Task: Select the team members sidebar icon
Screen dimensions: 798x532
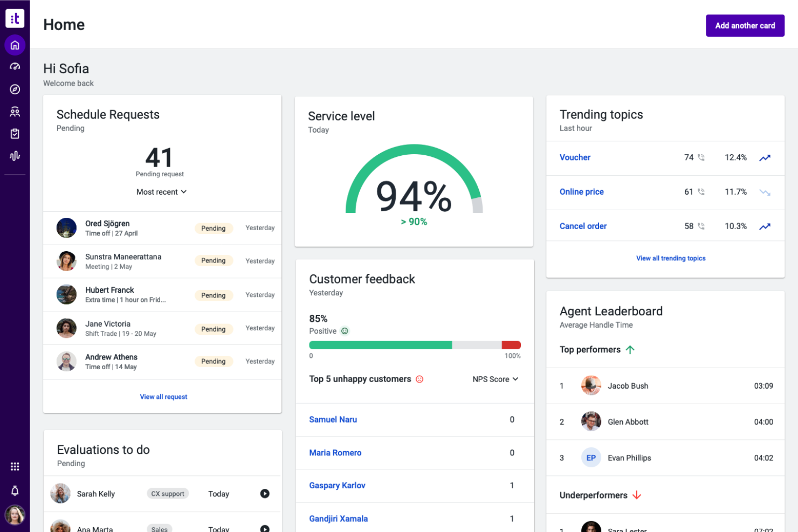Action: (x=15, y=112)
